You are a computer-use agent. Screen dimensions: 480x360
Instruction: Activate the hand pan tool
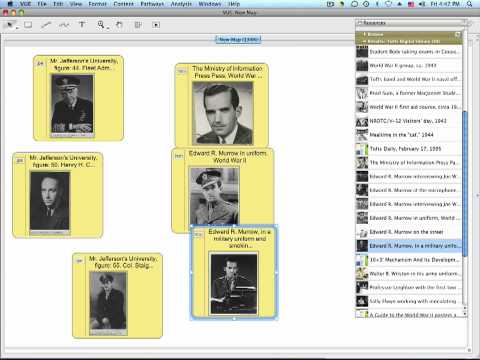pyautogui.click(x=119, y=25)
